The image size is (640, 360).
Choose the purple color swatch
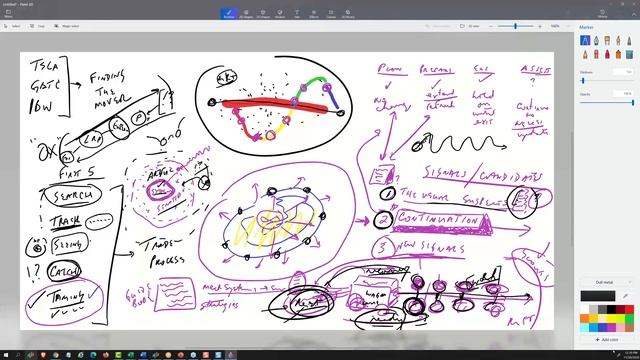611,327
